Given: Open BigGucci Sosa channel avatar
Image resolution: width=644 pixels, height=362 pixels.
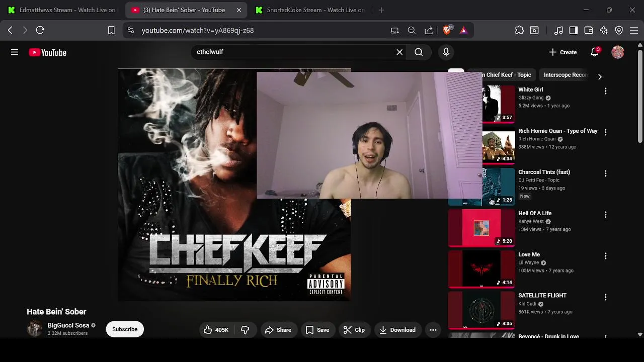Looking at the screenshot, I should (x=35, y=329).
